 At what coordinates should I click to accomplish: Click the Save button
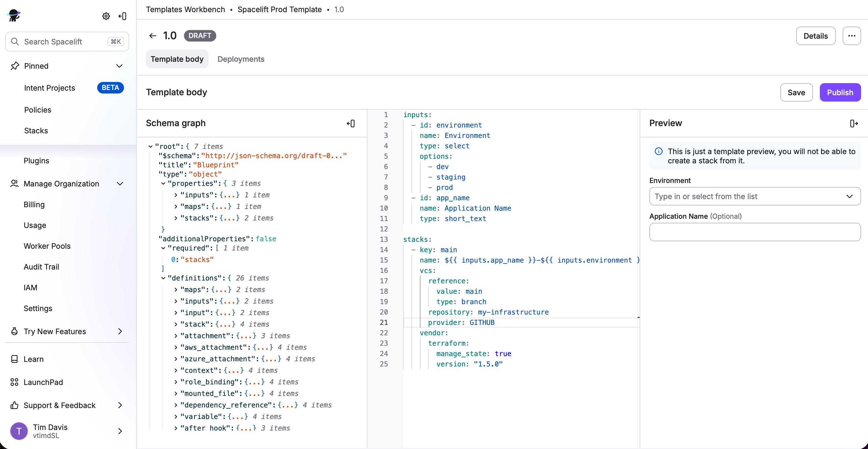(x=796, y=92)
